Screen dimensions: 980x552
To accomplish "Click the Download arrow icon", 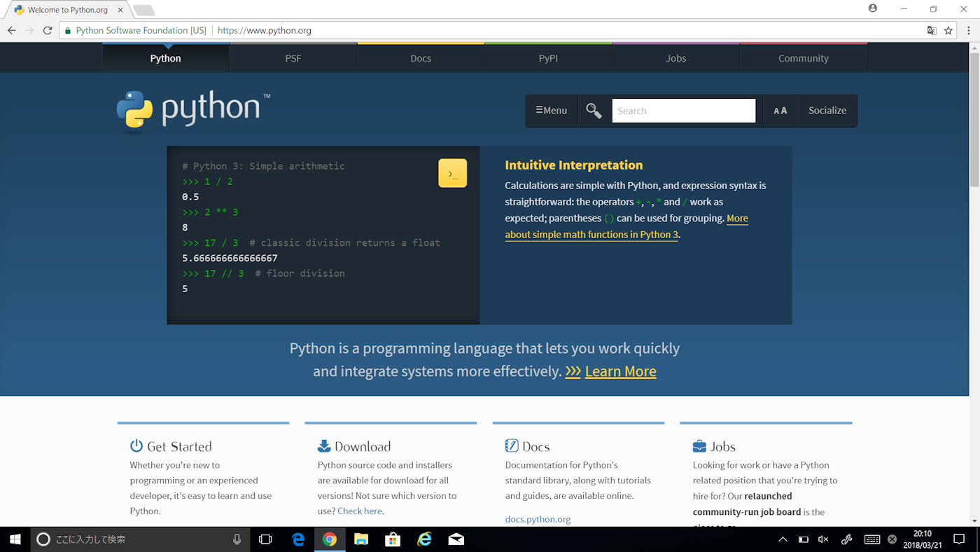I will (324, 446).
